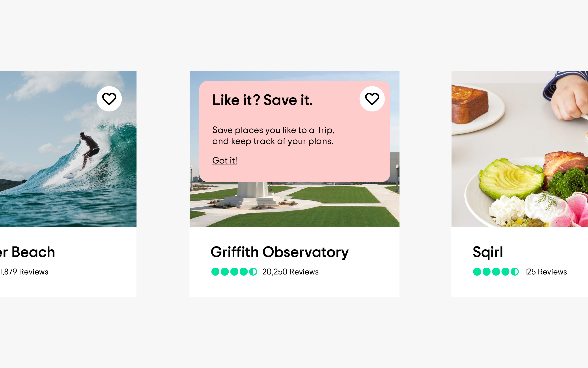Click Griffith Observatory rating bubbles
This screenshot has height=368, width=588.
pyautogui.click(x=234, y=272)
